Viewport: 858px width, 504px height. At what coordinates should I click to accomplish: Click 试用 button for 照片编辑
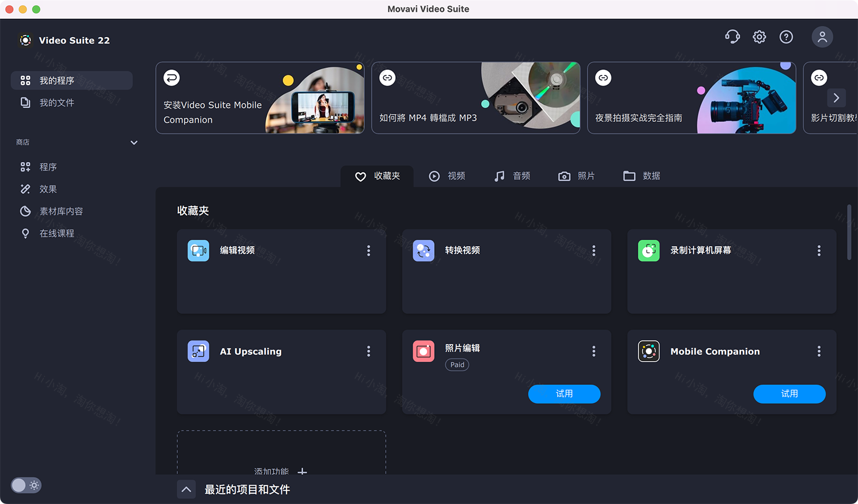pos(564,394)
